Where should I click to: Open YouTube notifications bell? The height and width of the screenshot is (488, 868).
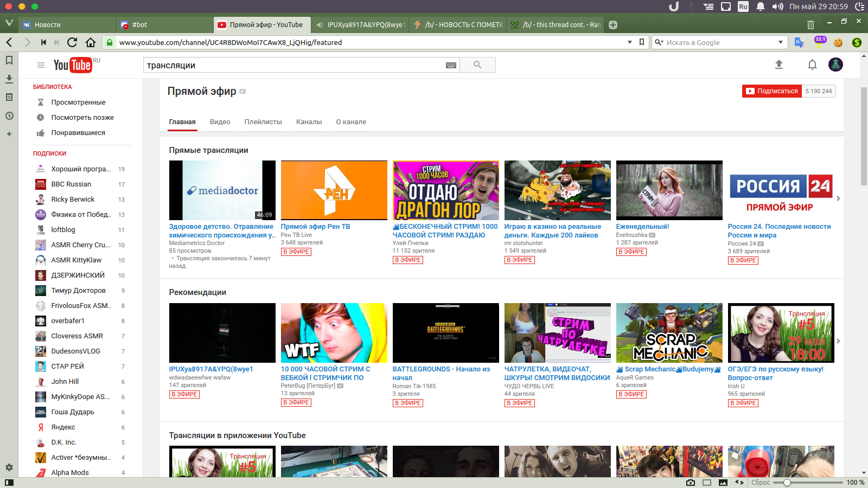[x=812, y=65]
